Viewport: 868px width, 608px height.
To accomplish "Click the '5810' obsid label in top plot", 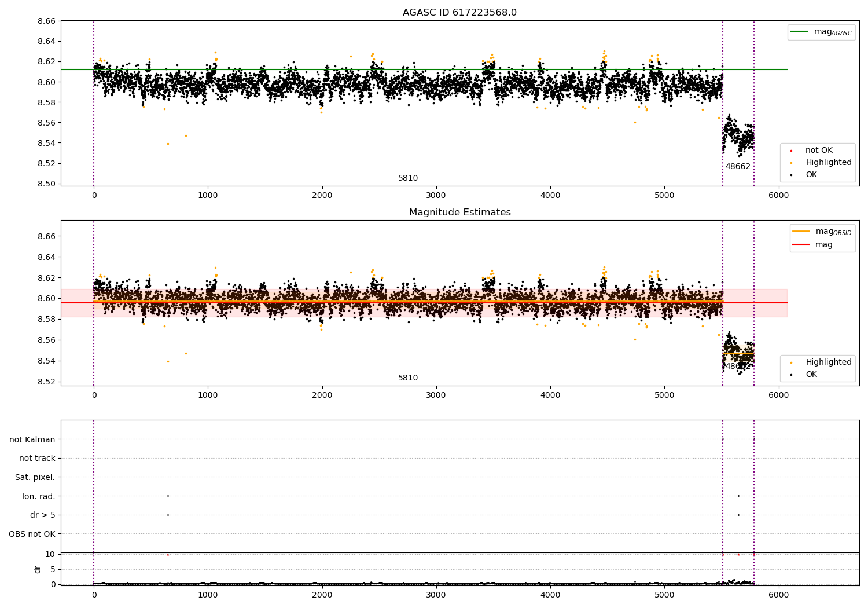I will pyautogui.click(x=408, y=178).
